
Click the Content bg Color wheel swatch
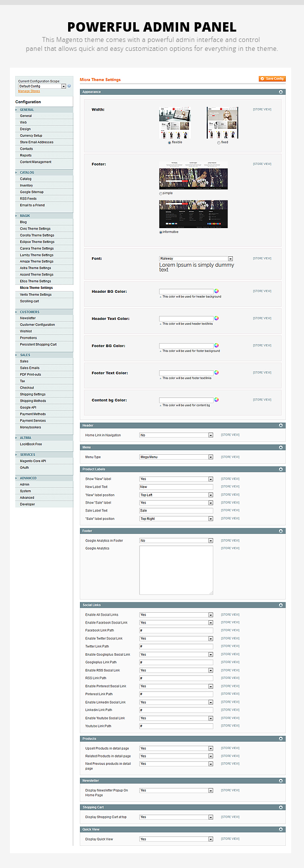coord(216,400)
